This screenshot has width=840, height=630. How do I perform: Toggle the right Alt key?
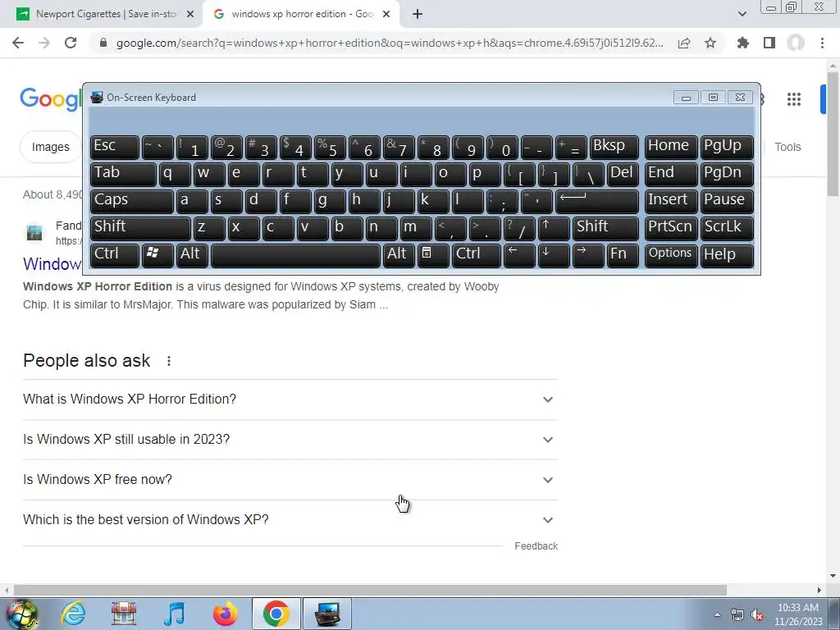[x=399, y=255]
